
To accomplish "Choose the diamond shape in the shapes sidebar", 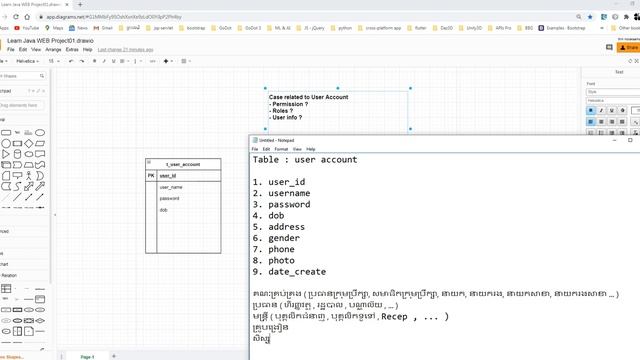I will (x=29, y=144).
